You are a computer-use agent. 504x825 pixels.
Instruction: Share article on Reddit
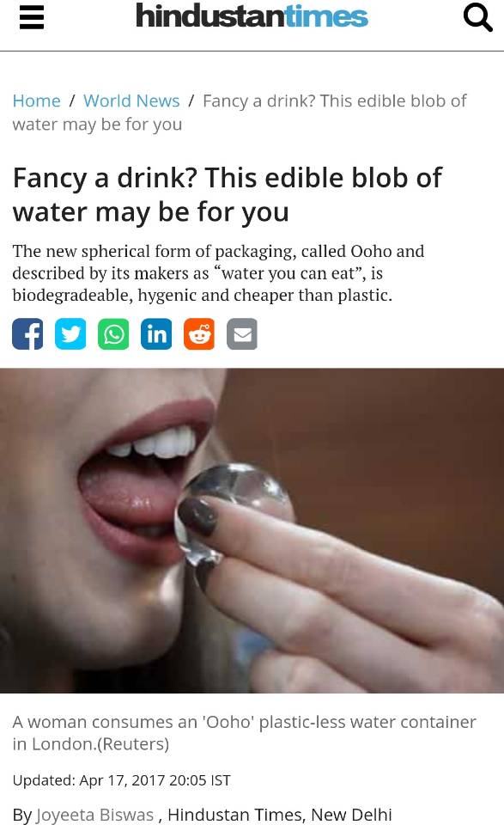pyautogui.click(x=199, y=334)
